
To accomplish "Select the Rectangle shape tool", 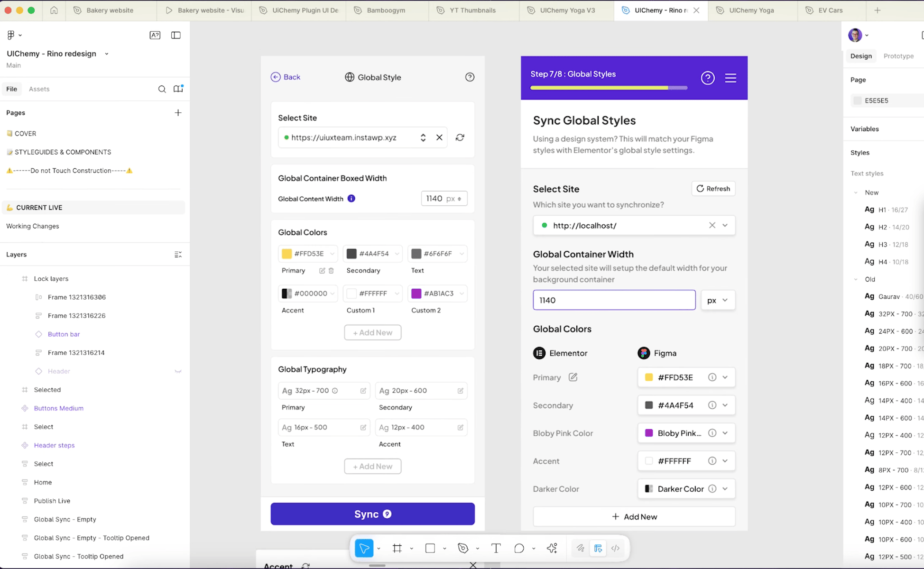I will point(429,548).
